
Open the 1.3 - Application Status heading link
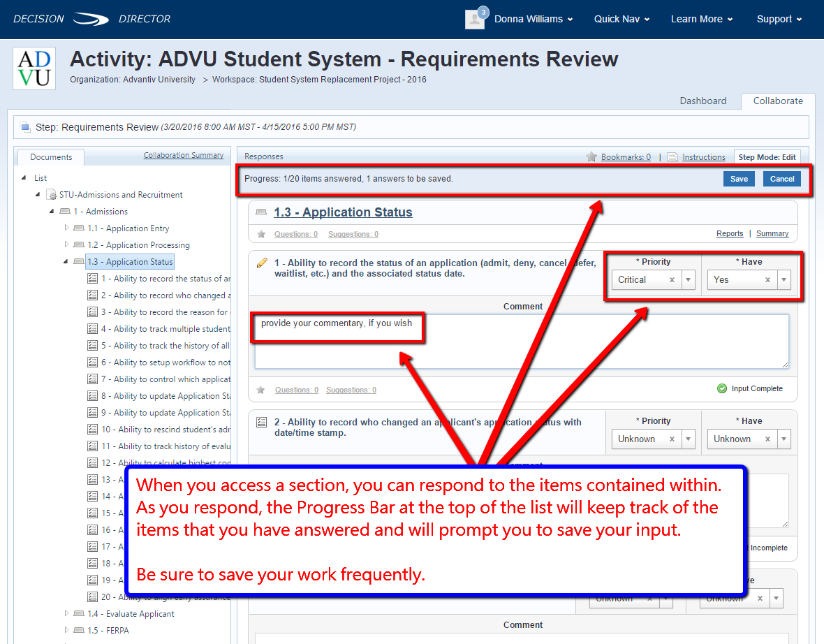coord(343,212)
